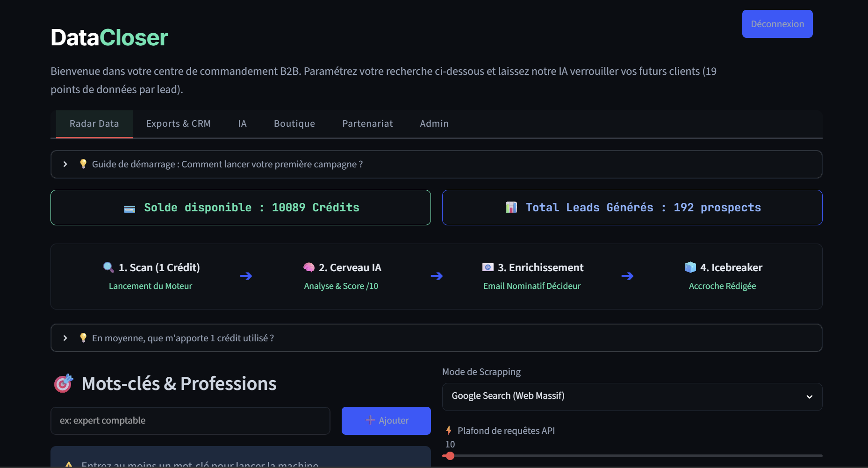Click the dropdown arrow of Google Search selector
868x468 pixels.
(810, 397)
